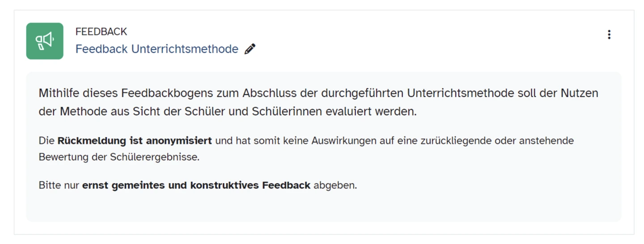Click the FEEDBACK activity type label

pos(101,32)
